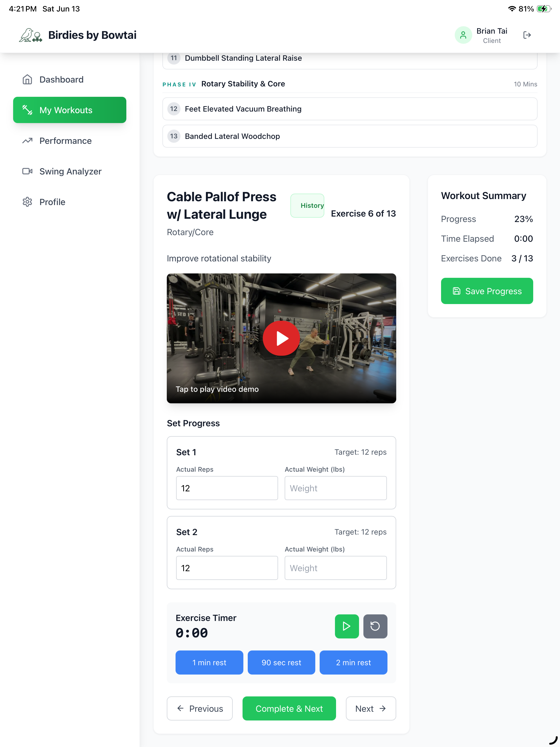Click the Set 2 Actual Weight field
This screenshot has height=747, width=560.
[x=336, y=568]
